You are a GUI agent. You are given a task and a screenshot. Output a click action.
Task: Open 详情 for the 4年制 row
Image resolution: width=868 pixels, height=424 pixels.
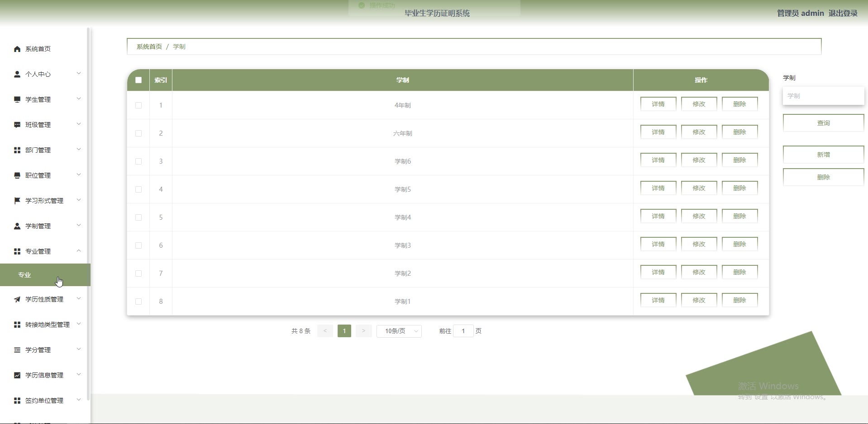point(658,104)
